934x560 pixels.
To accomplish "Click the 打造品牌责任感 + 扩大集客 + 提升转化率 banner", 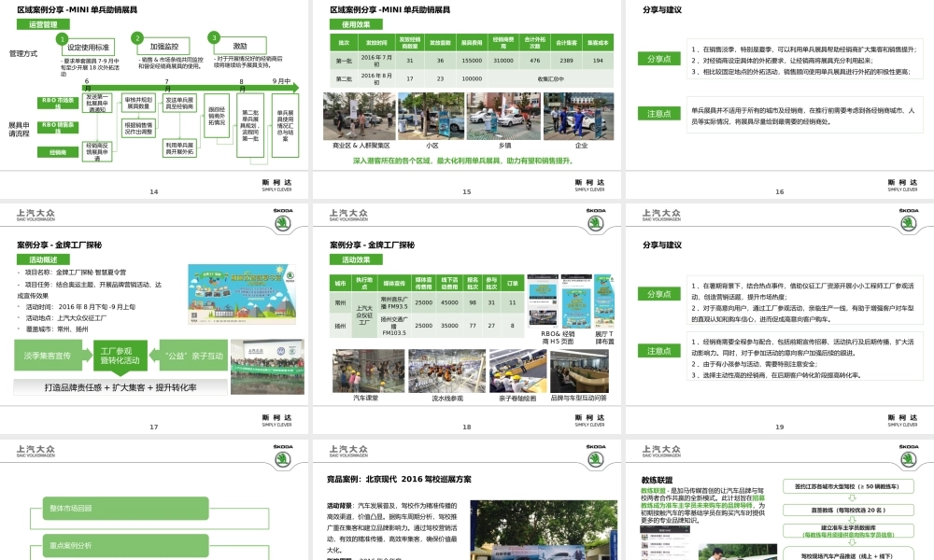I will point(120,387).
